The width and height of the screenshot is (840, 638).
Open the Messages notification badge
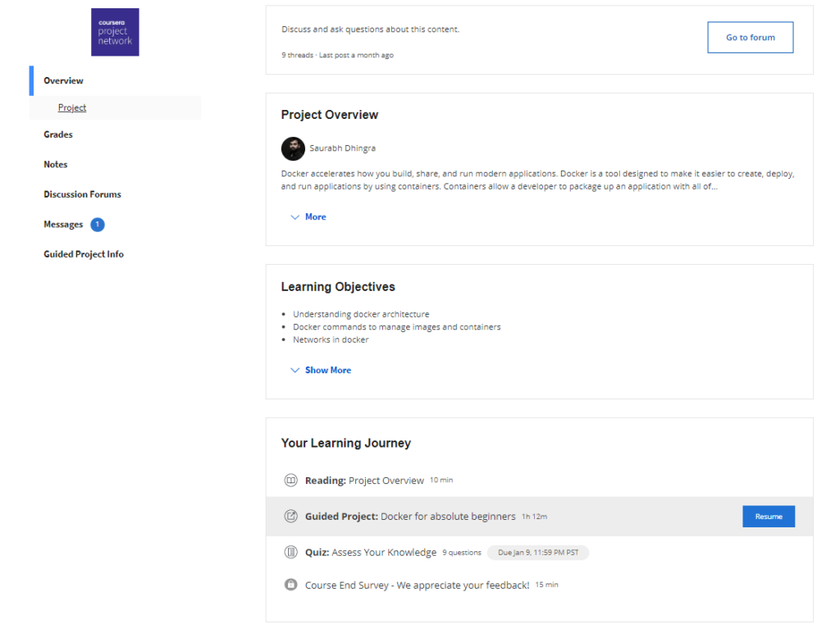(x=96, y=224)
